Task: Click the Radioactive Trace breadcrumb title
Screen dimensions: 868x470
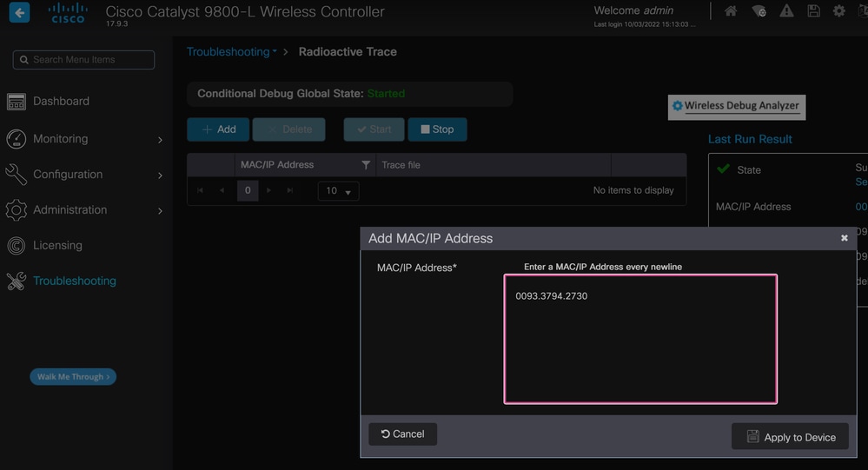Action: click(x=348, y=51)
